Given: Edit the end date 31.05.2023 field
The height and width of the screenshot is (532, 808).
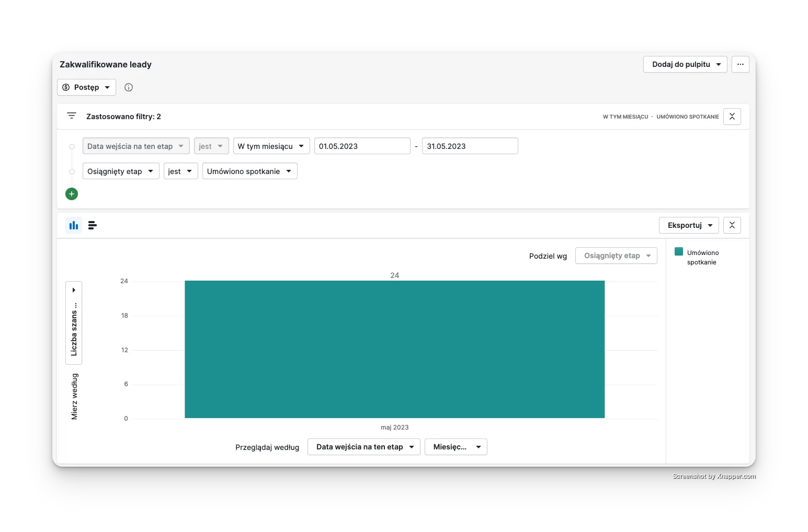Looking at the screenshot, I should point(470,146).
